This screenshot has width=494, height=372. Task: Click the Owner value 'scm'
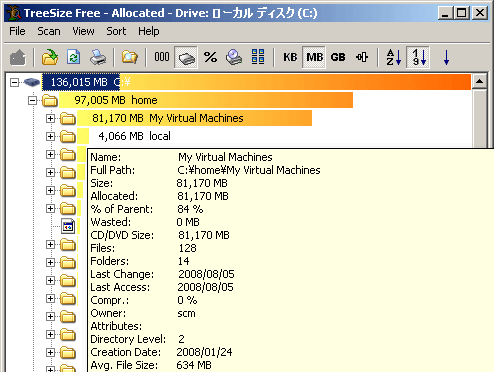[x=186, y=314]
